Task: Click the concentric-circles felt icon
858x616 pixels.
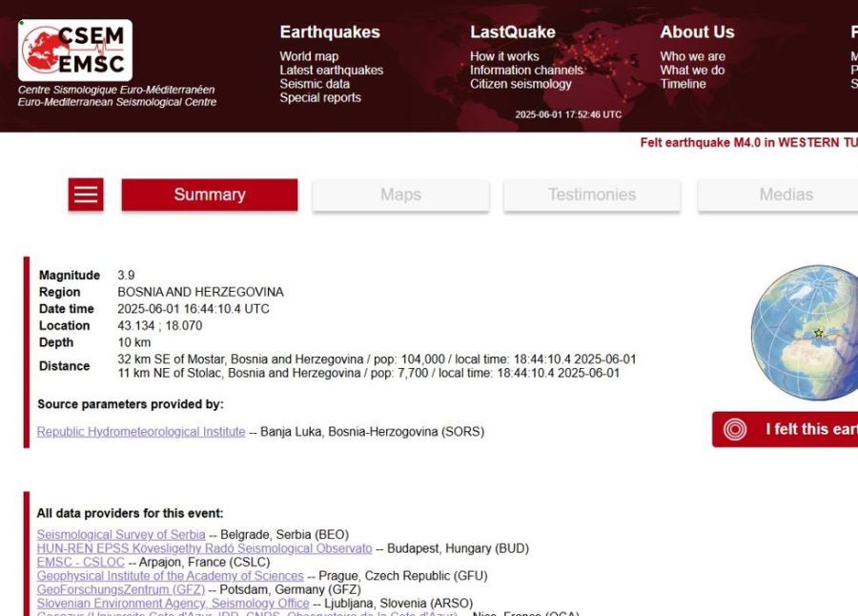Action: coord(734,429)
